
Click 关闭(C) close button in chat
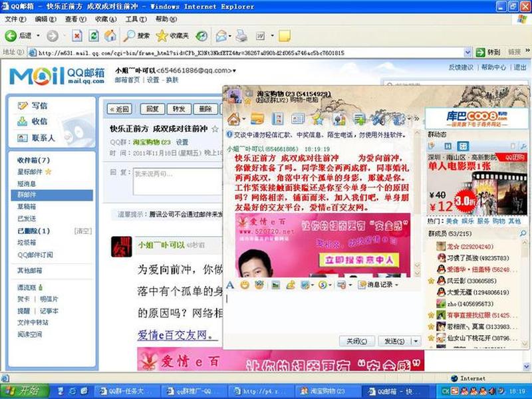click(x=357, y=341)
